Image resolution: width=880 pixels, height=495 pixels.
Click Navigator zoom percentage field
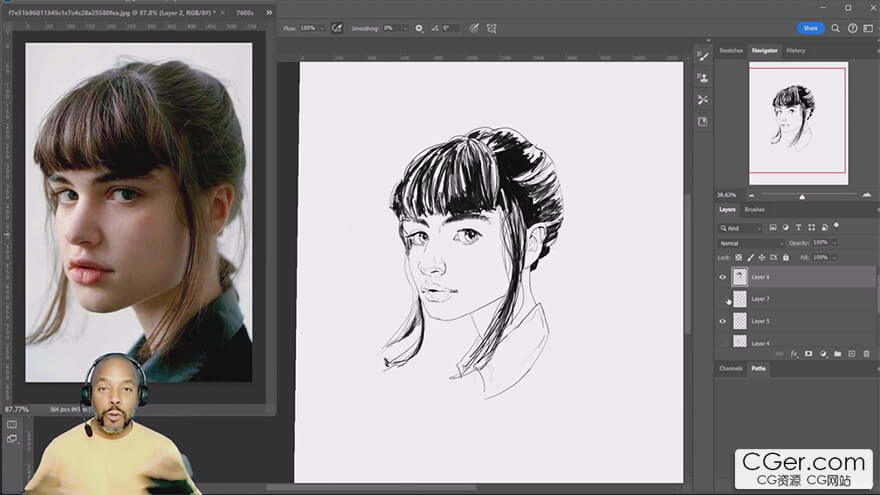[x=726, y=195]
